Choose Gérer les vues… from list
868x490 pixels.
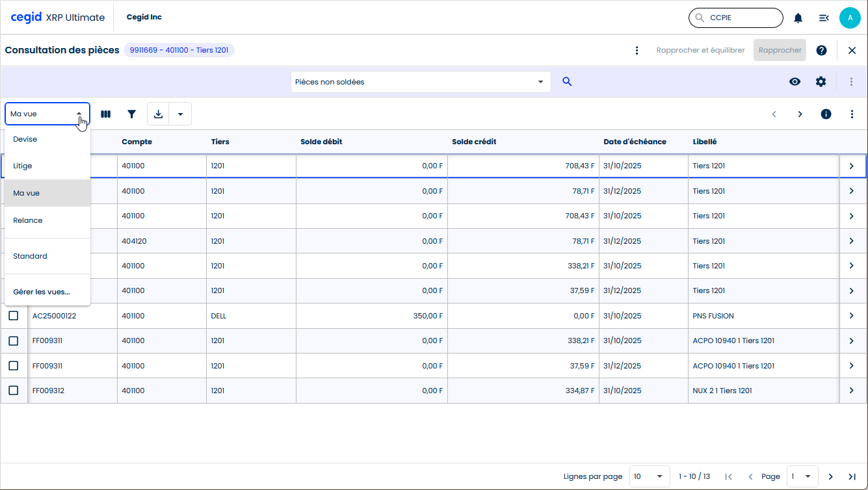[x=42, y=292]
